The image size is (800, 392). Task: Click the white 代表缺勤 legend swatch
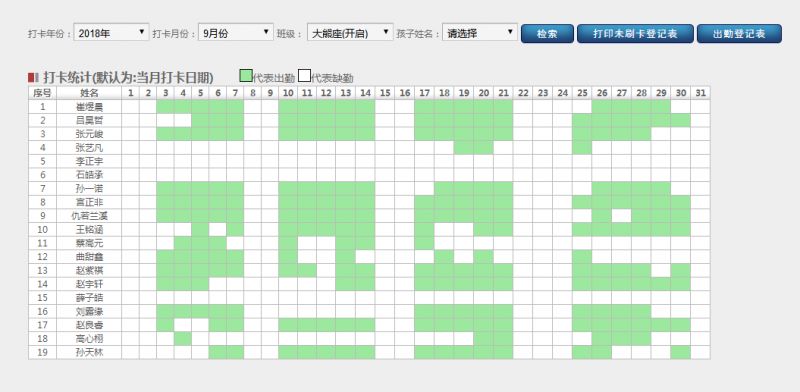pyautogui.click(x=304, y=76)
